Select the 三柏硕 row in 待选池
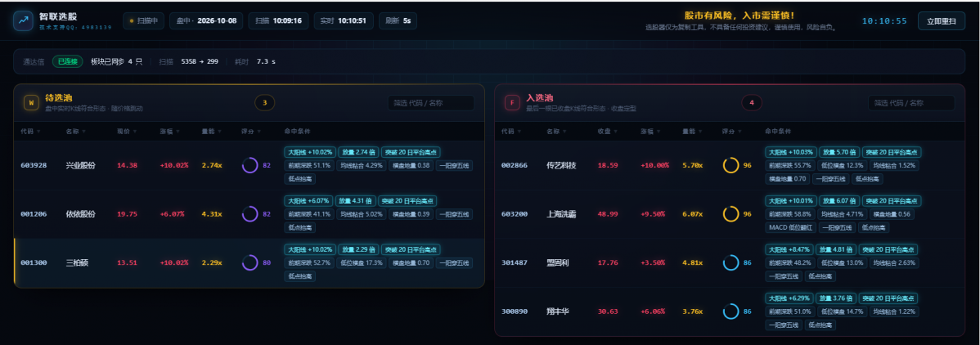Image resolution: width=980 pixels, height=345 pixels. point(249,263)
